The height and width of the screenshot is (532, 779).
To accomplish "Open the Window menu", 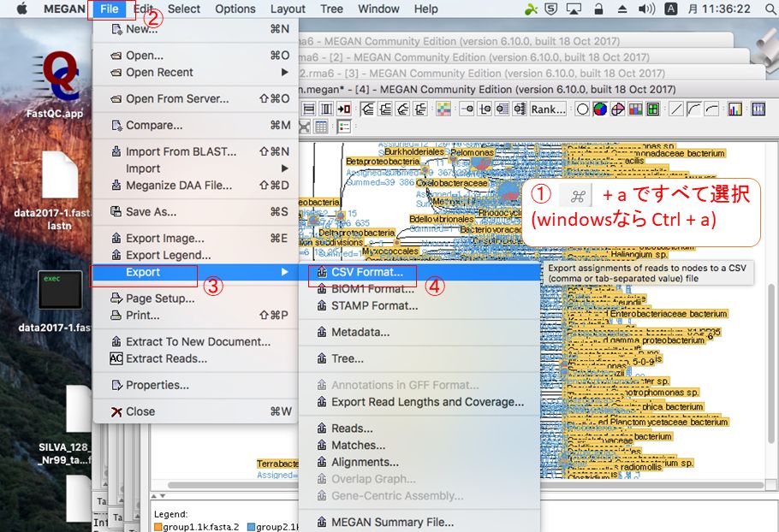I will click(x=378, y=9).
